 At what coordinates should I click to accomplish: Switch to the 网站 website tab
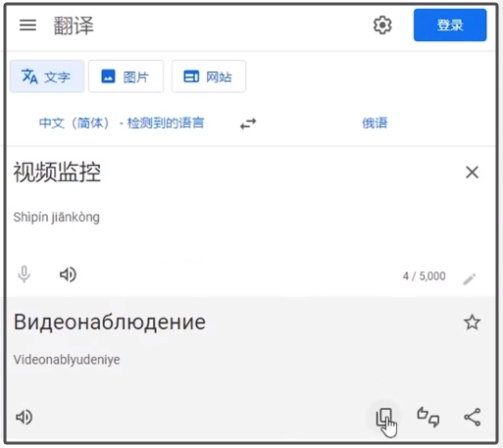point(209,76)
